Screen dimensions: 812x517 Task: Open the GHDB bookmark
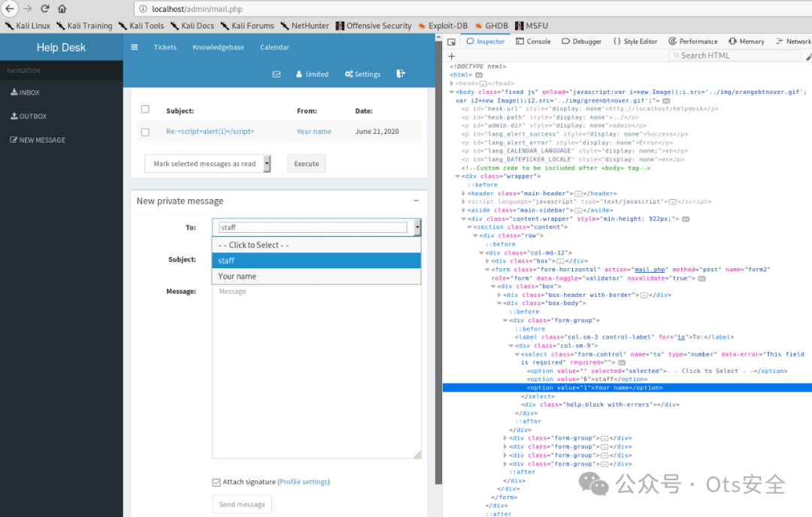point(492,26)
